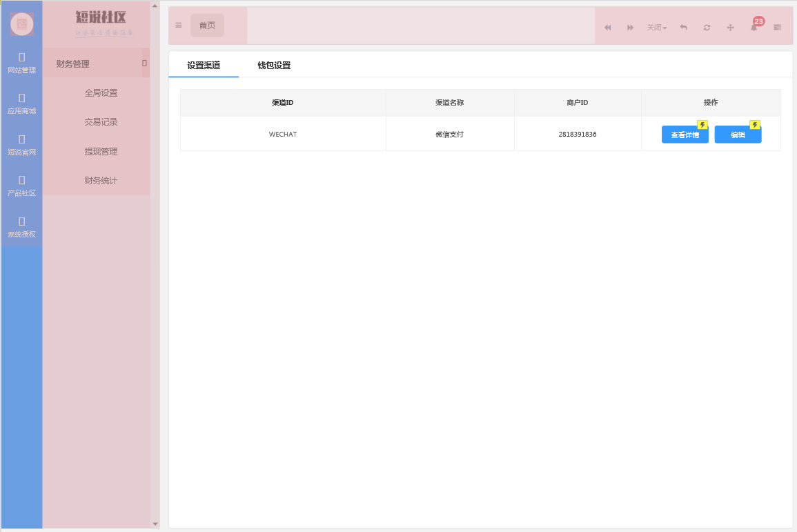797x532 pixels.
Task: Click the fullscreen move icon
Action: 730,28
